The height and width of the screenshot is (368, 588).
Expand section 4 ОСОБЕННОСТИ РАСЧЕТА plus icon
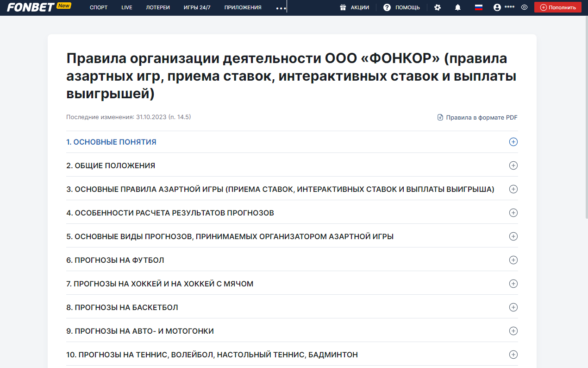(x=513, y=213)
